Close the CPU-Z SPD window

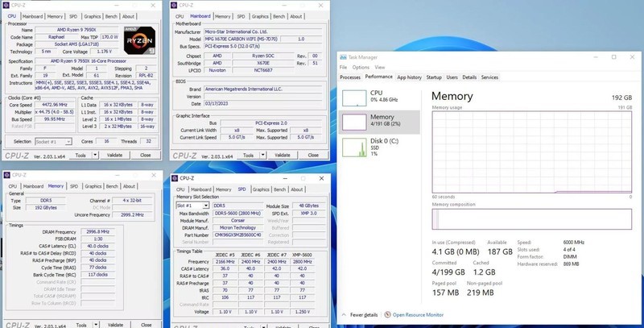pos(321,178)
